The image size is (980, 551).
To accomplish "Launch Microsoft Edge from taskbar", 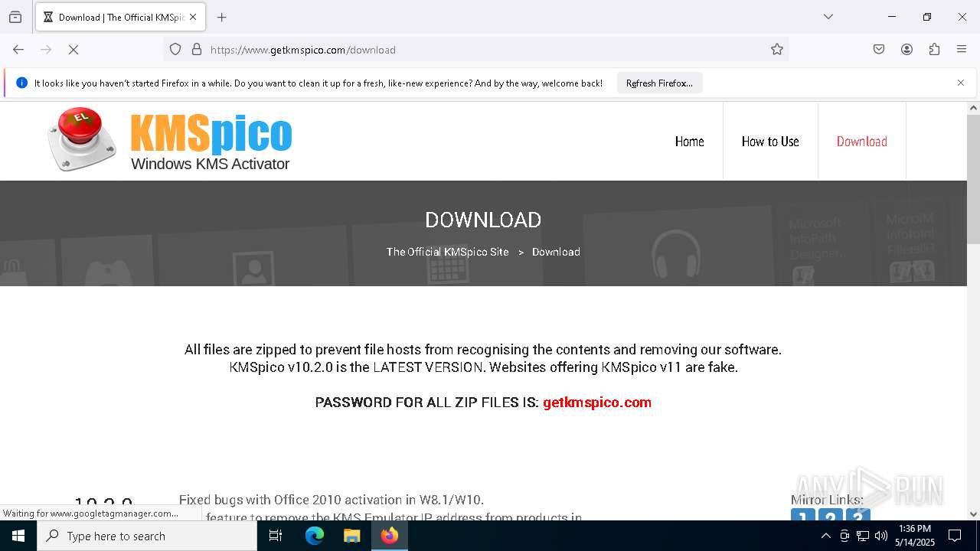I will (x=315, y=536).
